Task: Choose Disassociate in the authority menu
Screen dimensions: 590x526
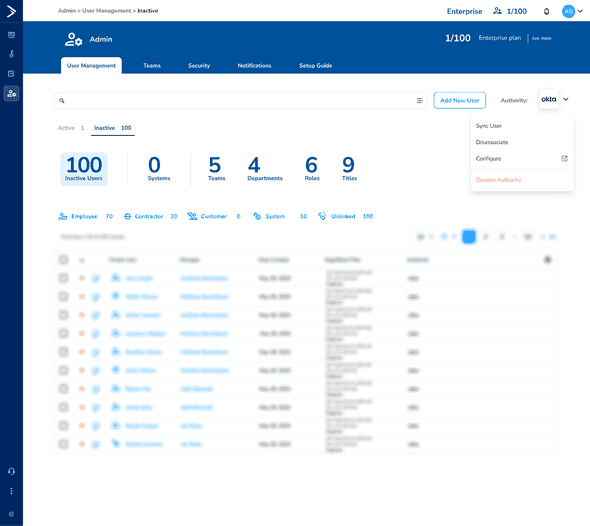Action: tap(492, 142)
